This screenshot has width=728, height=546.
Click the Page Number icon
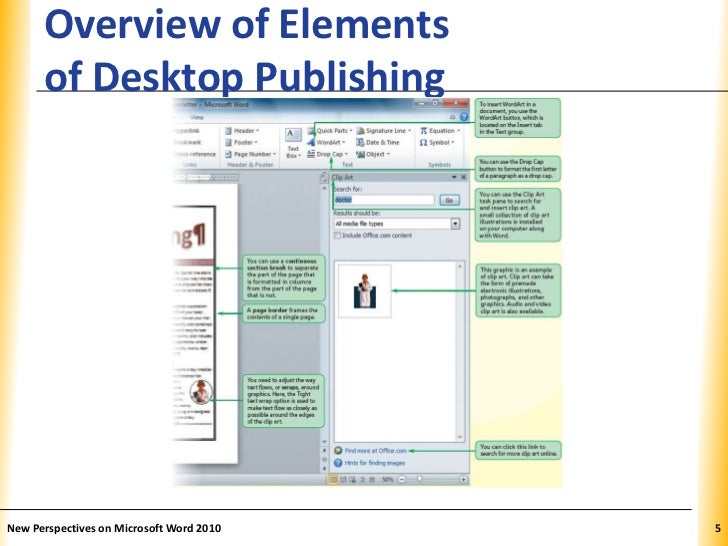click(228, 154)
